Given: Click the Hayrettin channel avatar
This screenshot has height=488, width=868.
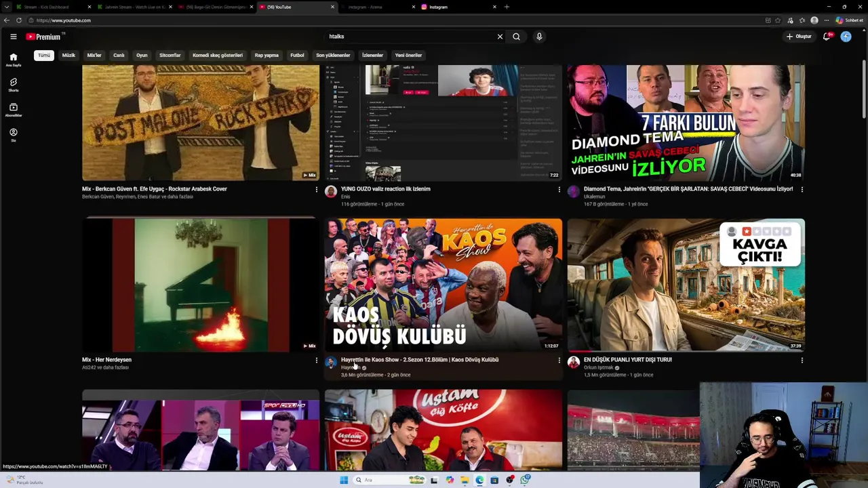Looking at the screenshot, I should [x=331, y=363].
